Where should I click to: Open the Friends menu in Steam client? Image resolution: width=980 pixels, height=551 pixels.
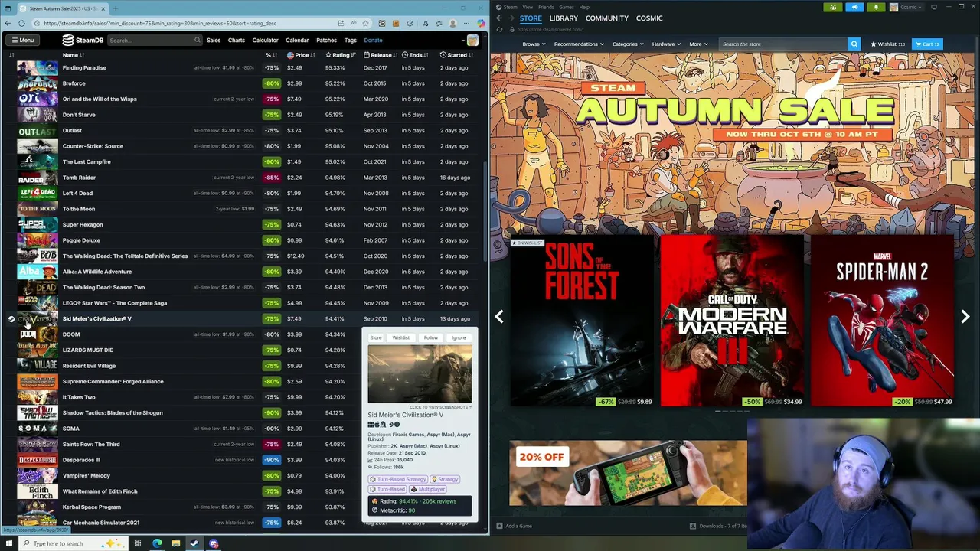pos(546,7)
